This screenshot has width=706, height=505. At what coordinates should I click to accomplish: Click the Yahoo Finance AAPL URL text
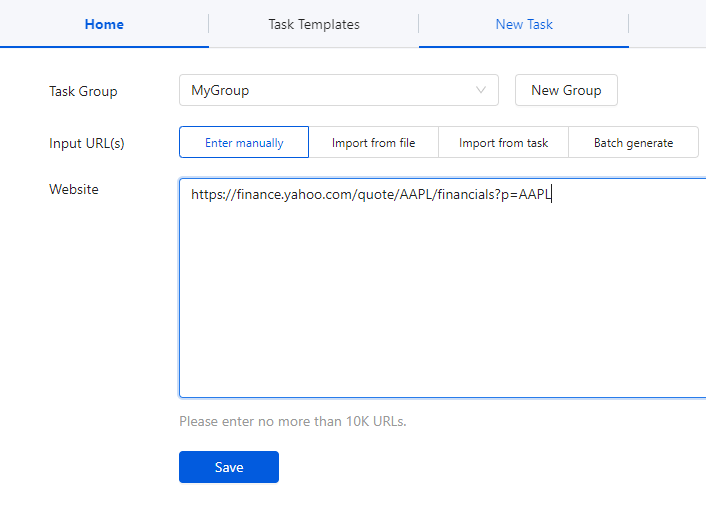click(x=371, y=194)
